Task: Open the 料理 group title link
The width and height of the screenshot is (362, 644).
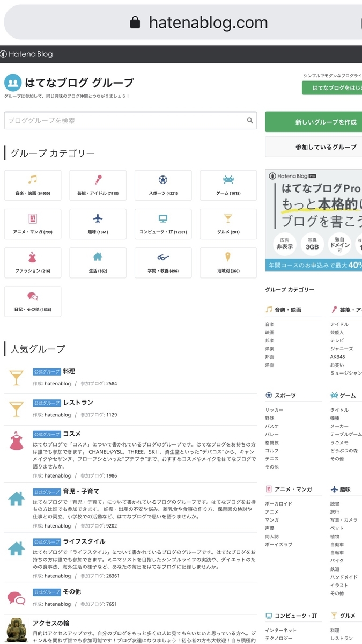Action: pyautogui.click(x=69, y=371)
